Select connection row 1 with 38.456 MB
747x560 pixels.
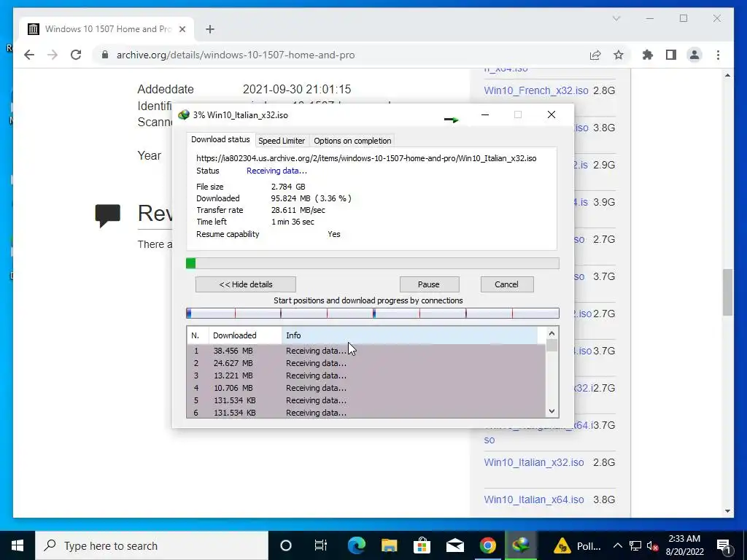(x=366, y=351)
